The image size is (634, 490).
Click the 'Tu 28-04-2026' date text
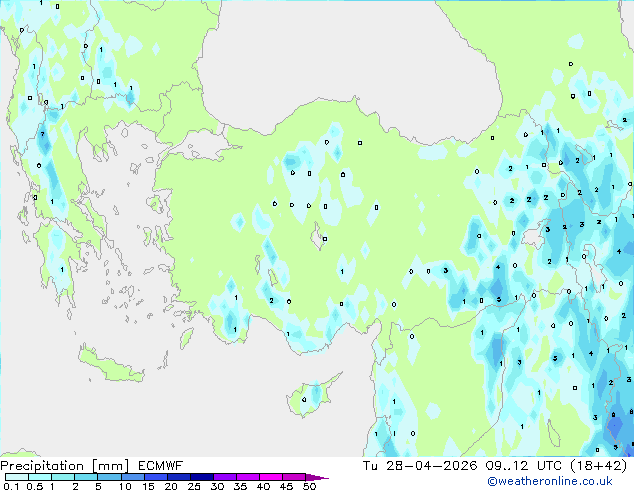420,466
